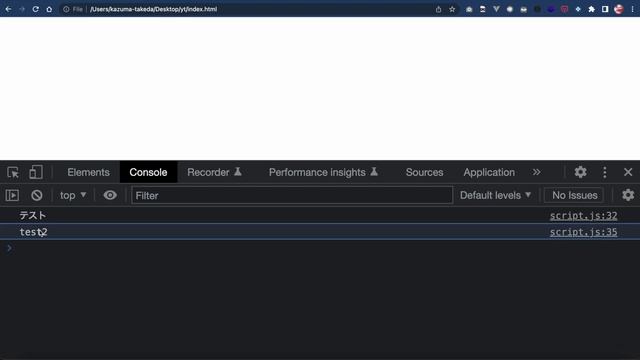This screenshot has height=360, width=640.
Task: Open the light blue diamond extension icon
Action: (578, 9)
